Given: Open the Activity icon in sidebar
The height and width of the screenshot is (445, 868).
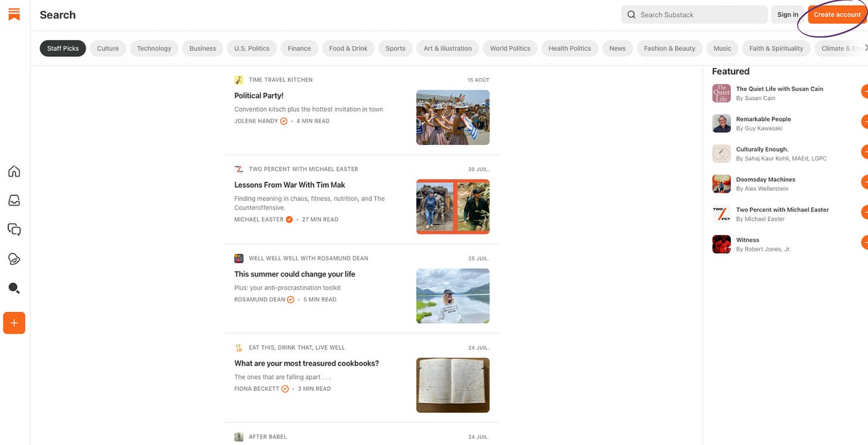Looking at the screenshot, I should pyautogui.click(x=14, y=258).
